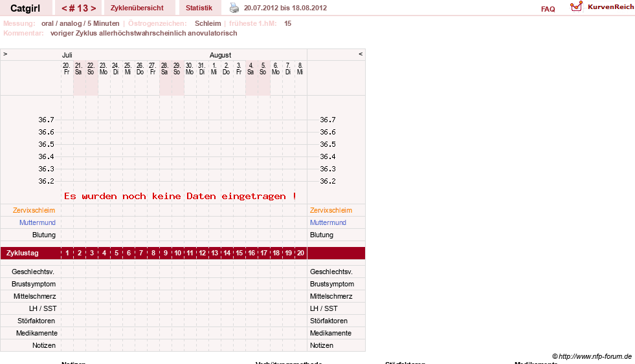Viewport: 635px width, 364px height.
Task: Click the left Störfaktoren row label
Action: coord(36,321)
